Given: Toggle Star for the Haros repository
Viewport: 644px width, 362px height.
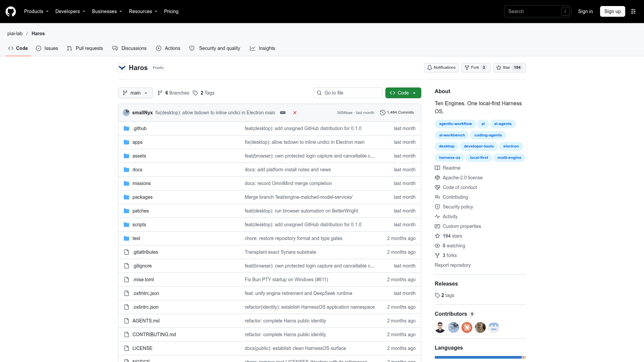Looking at the screenshot, I should 509,68.
